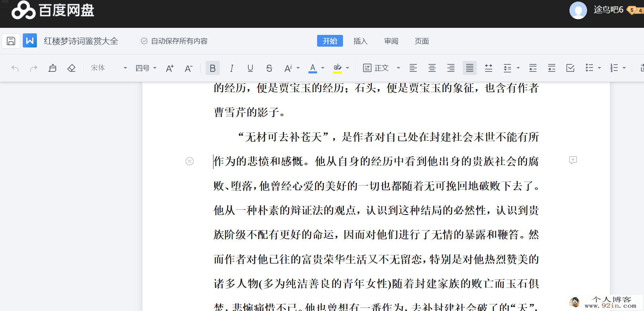Click the blue W document icon
Image resolution: width=644 pixels, height=311 pixels.
click(30, 40)
